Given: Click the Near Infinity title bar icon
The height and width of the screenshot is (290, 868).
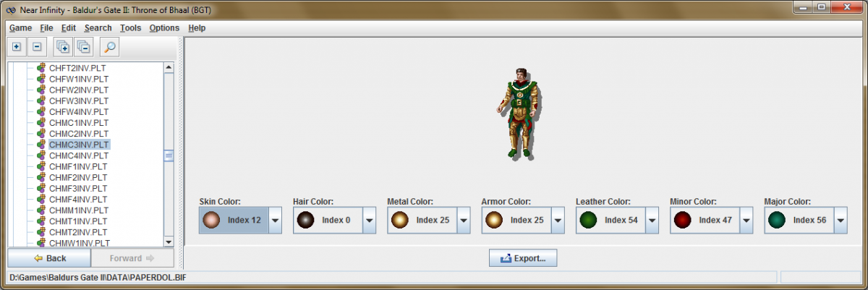Looking at the screenshot, I should pyautogui.click(x=11, y=9).
